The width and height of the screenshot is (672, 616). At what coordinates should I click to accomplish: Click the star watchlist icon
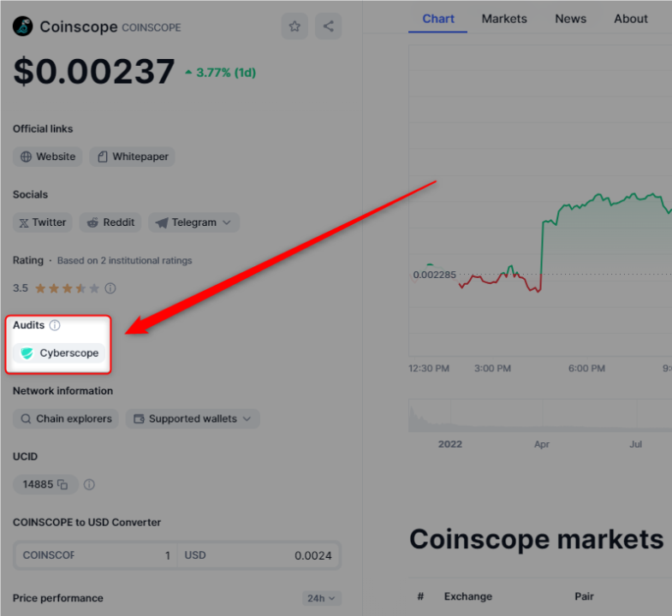pos(294,26)
